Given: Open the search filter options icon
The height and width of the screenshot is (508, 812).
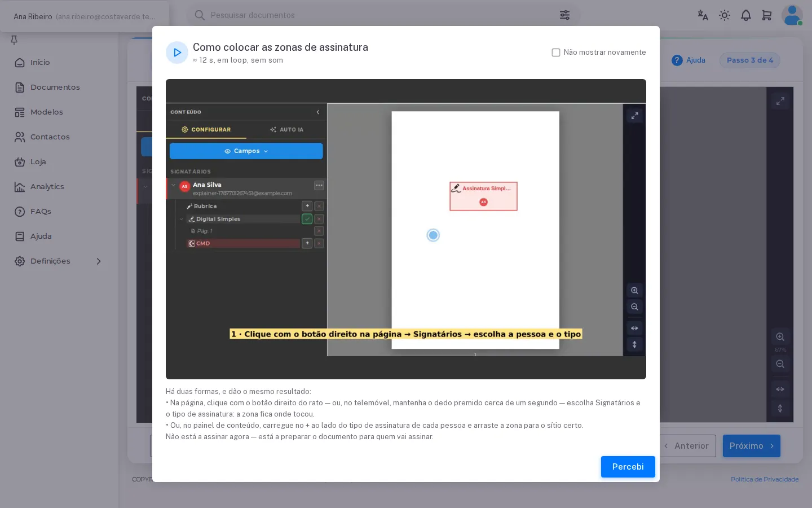Looking at the screenshot, I should [x=564, y=15].
